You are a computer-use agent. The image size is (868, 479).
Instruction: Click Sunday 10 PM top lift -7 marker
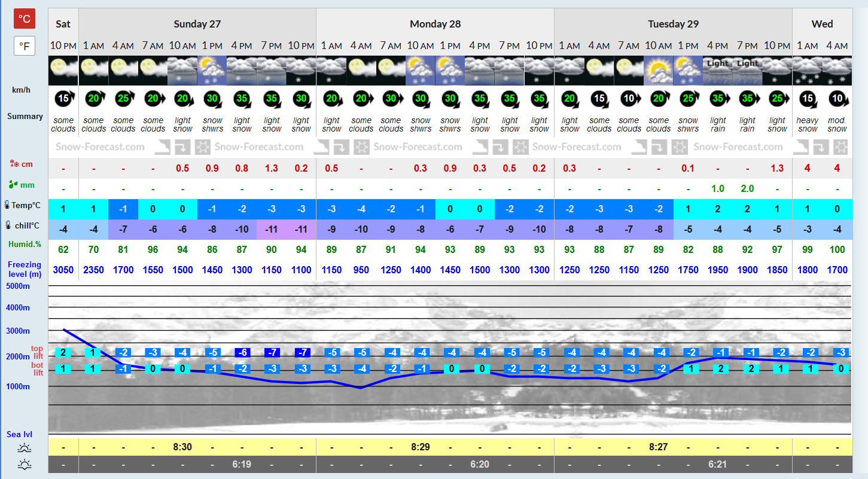(301, 352)
